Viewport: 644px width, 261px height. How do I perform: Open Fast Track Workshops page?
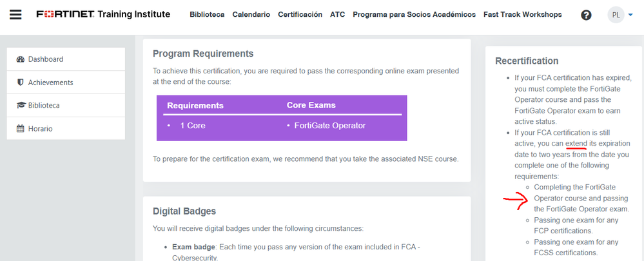coord(522,15)
